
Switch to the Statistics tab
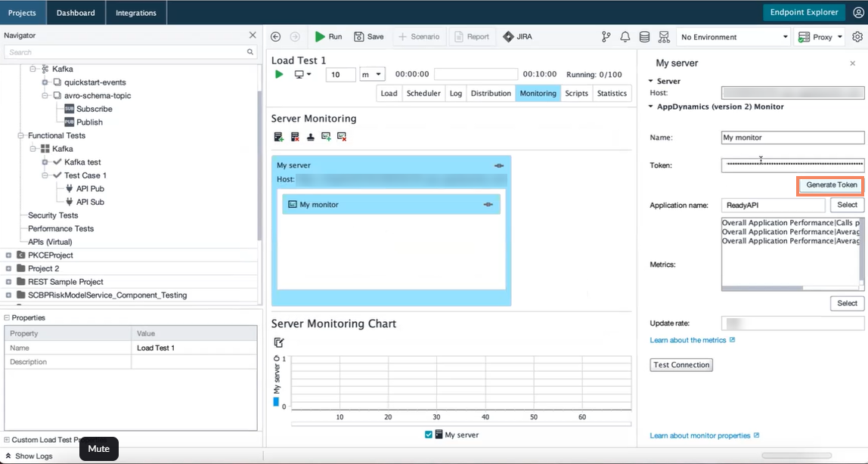(x=612, y=93)
